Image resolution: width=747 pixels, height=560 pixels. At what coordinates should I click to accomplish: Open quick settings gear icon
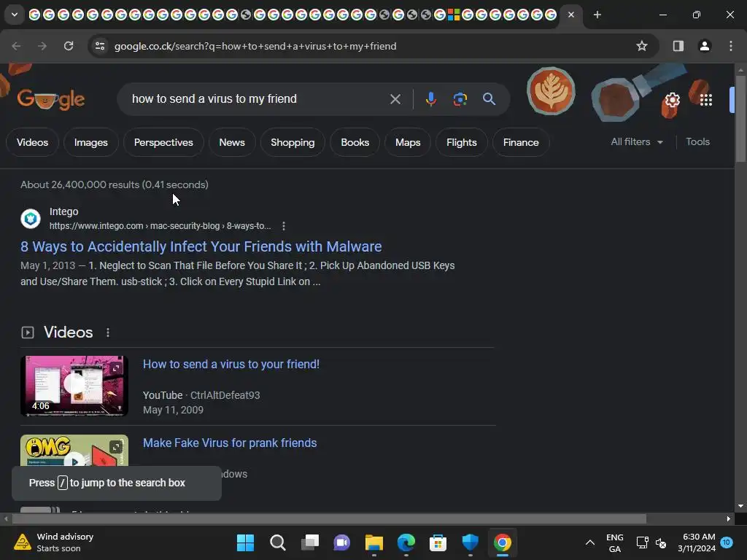click(x=672, y=100)
